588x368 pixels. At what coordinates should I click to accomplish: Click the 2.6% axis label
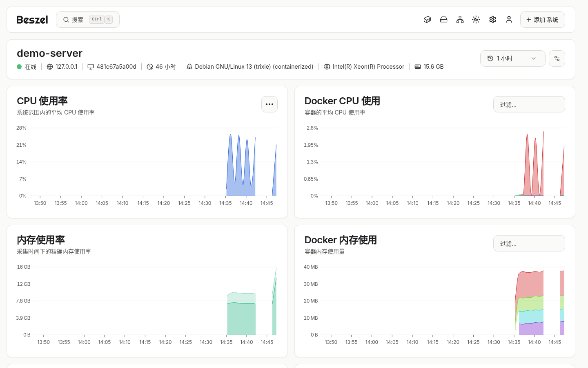coord(312,128)
